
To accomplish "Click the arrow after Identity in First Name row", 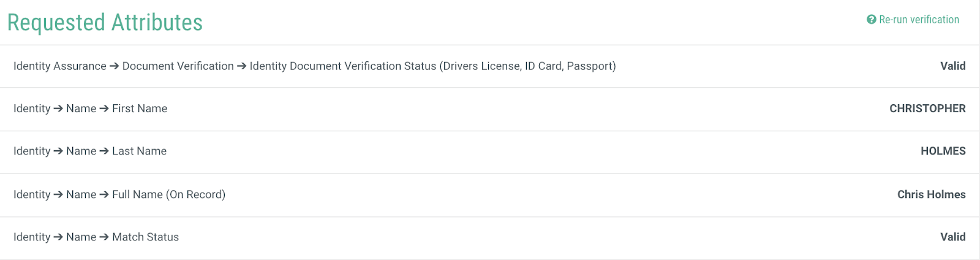I will [x=58, y=109].
